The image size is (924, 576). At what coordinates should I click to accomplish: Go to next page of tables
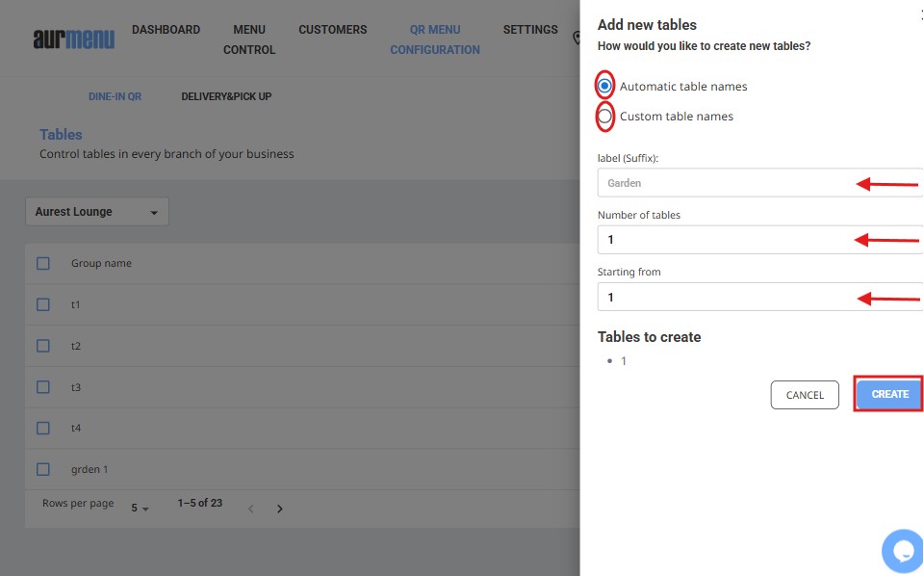coord(280,509)
